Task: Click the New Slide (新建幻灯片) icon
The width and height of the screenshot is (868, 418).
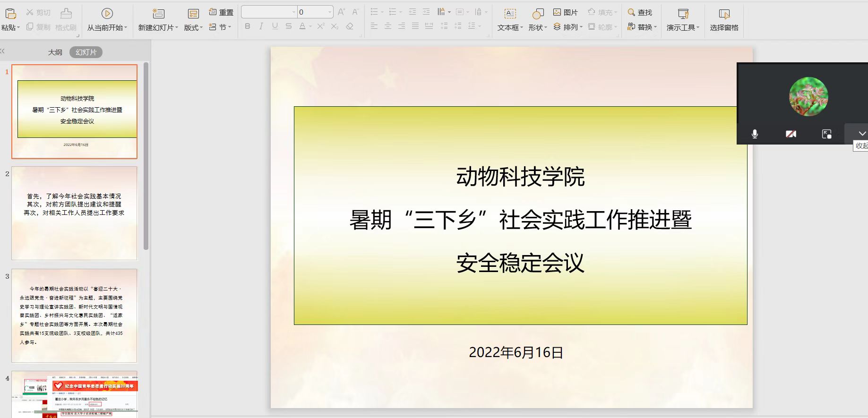Action: pyautogui.click(x=158, y=14)
